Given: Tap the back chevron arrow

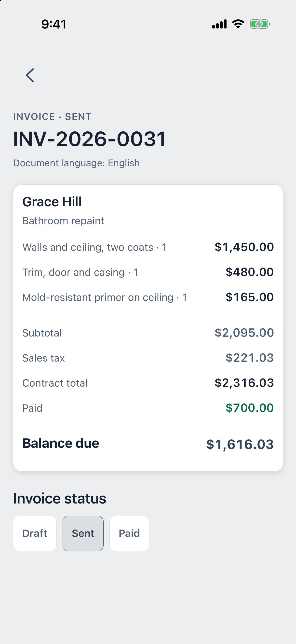Looking at the screenshot, I should tap(30, 75).
